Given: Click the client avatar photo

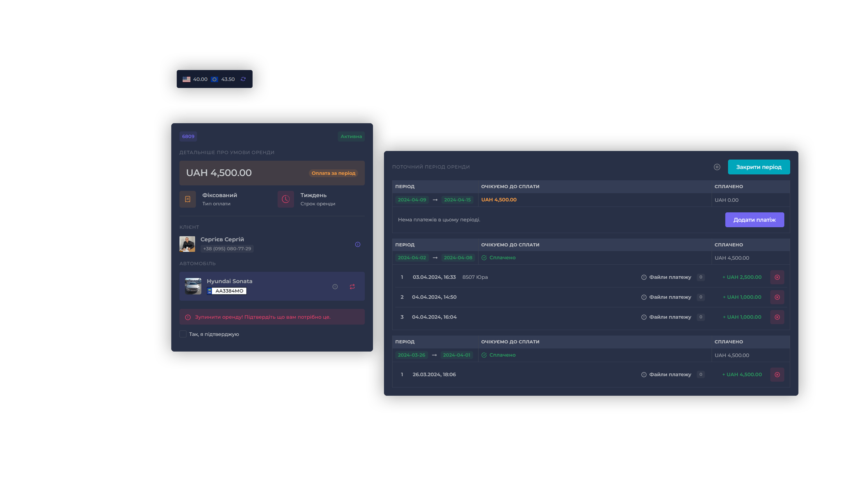Looking at the screenshot, I should click(x=187, y=244).
